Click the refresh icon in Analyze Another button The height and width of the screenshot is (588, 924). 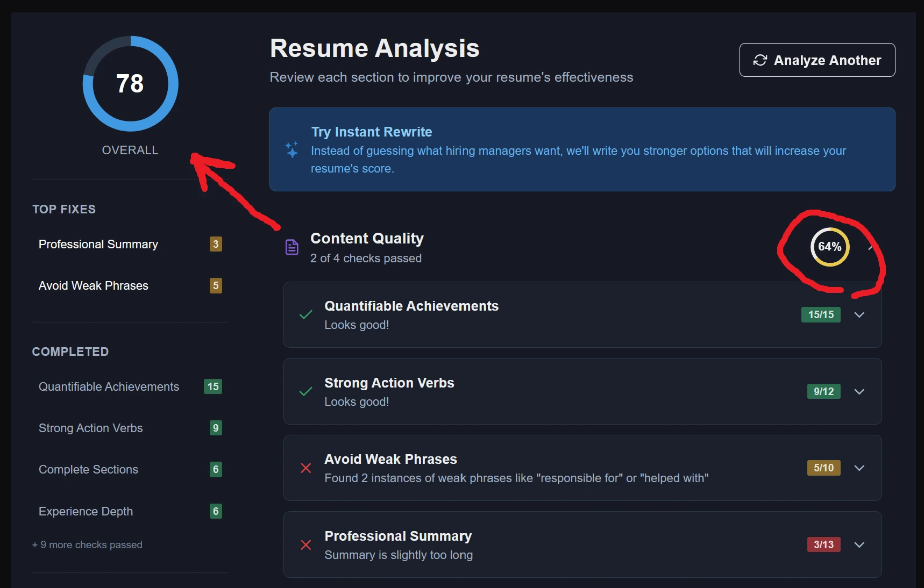tap(760, 60)
